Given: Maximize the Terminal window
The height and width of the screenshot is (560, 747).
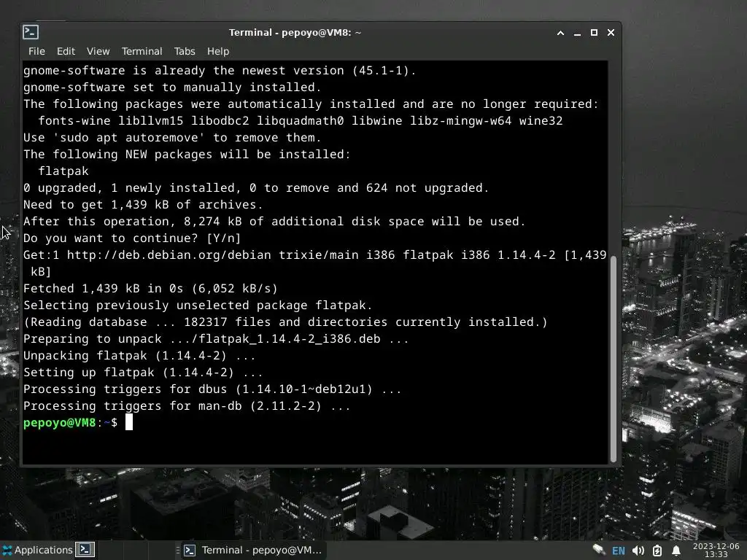Looking at the screenshot, I should pyautogui.click(x=594, y=32).
